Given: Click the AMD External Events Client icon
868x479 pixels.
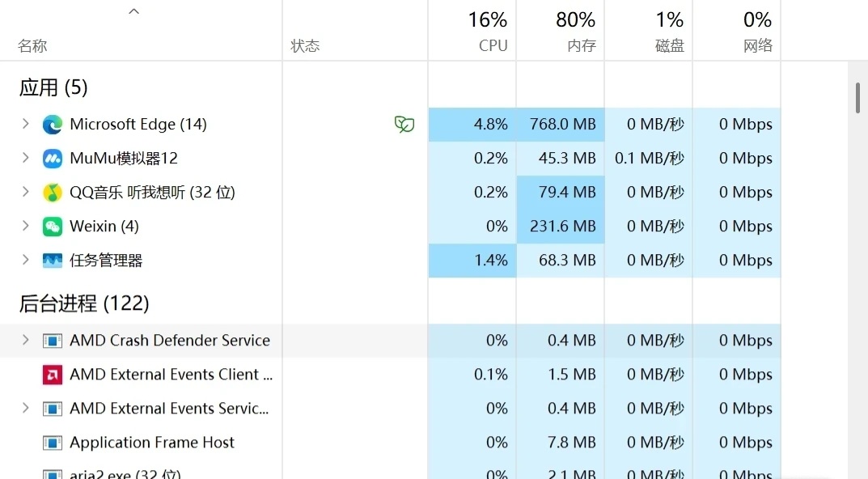Looking at the screenshot, I should click(53, 375).
